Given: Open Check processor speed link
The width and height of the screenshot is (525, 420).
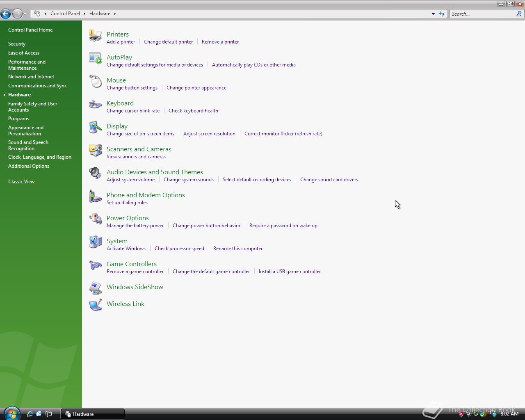Looking at the screenshot, I should coord(179,249).
